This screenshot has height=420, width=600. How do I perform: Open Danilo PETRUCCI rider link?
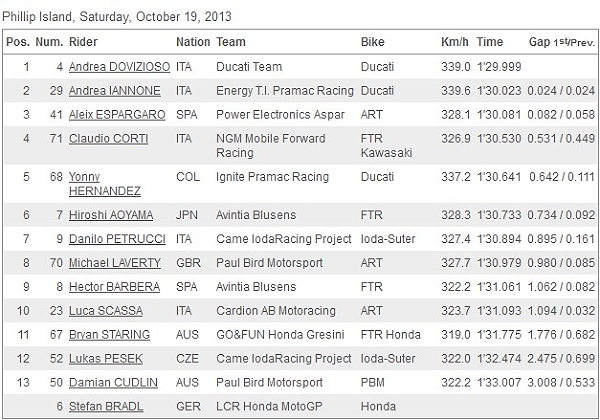[x=114, y=239]
